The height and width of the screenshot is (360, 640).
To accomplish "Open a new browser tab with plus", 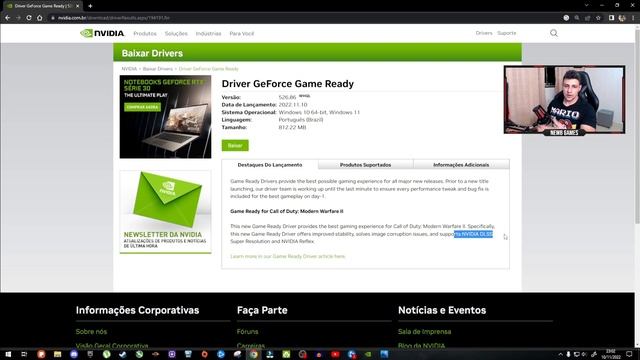I will click(x=90, y=6).
